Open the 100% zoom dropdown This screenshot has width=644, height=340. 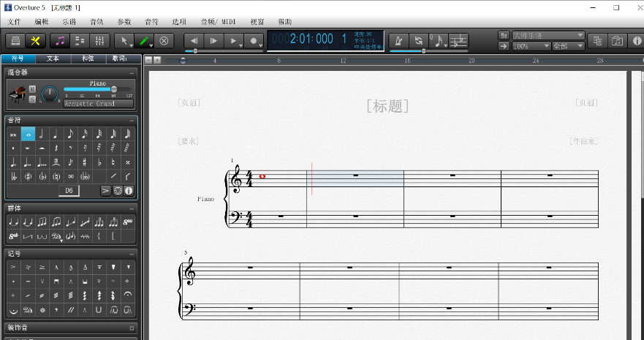531,46
